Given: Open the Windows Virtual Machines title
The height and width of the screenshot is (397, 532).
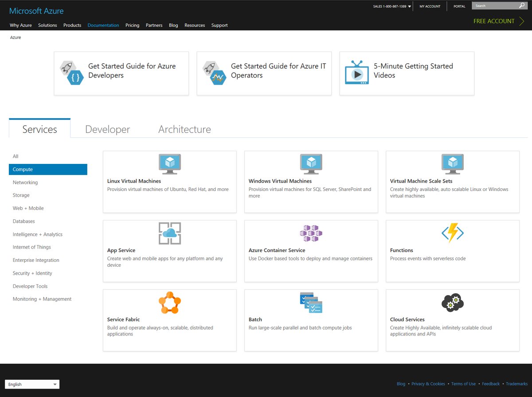Looking at the screenshot, I should [x=280, y=181].
